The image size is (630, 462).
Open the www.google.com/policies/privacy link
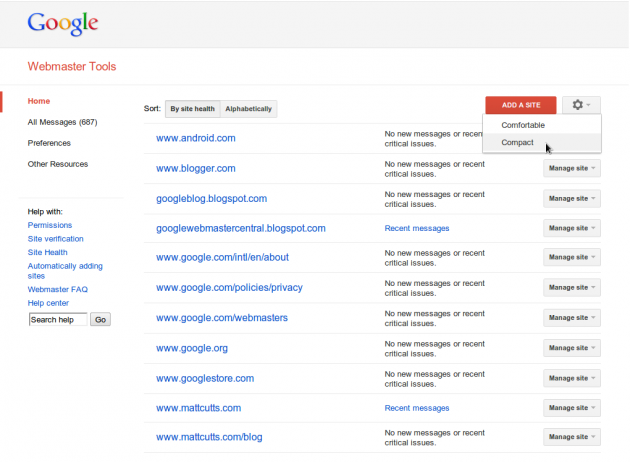point(229,288)
